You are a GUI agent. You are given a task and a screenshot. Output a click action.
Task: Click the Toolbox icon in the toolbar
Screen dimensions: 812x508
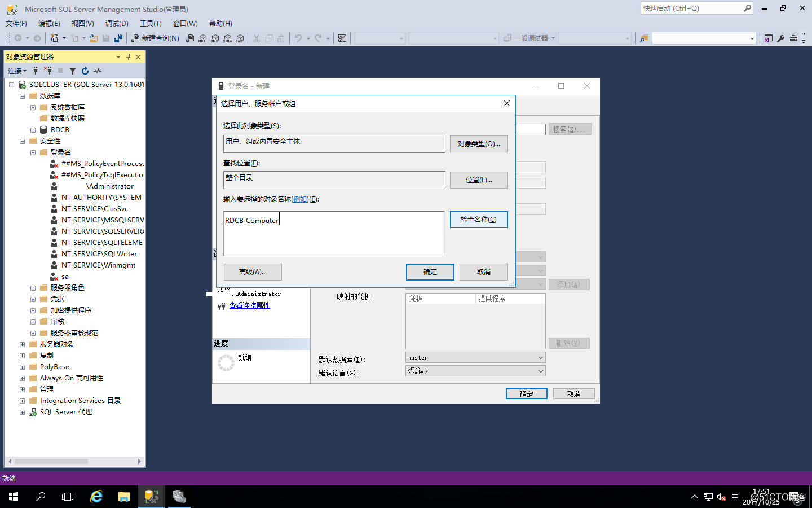pyautogui.click(x=793, y=38)
